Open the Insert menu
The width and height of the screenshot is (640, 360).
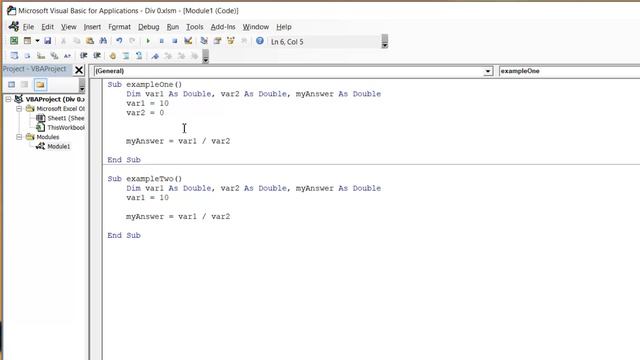(92, 27)
